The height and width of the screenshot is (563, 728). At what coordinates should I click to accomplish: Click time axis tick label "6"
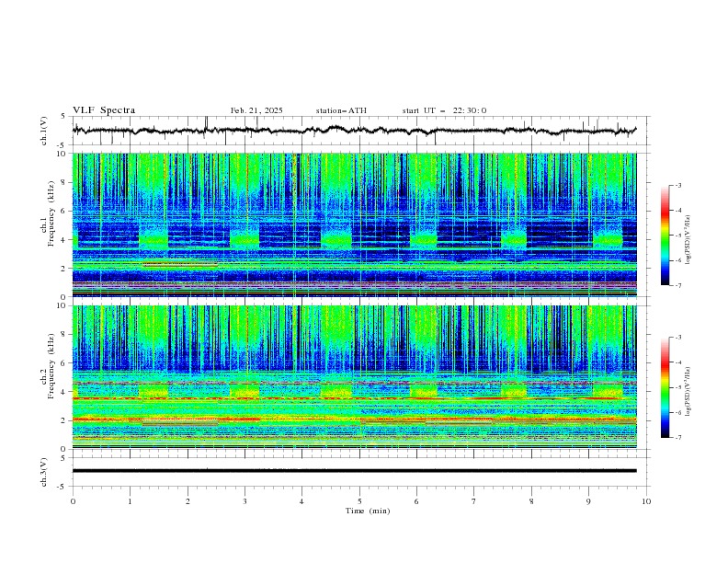[416, 501]
